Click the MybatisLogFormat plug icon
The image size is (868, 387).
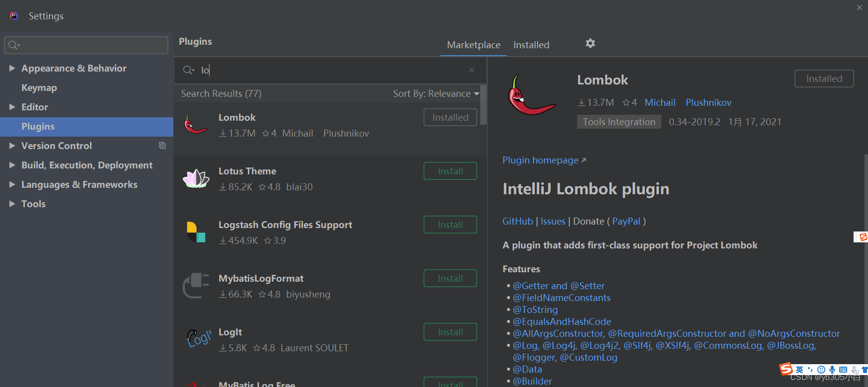click(196, 286)
